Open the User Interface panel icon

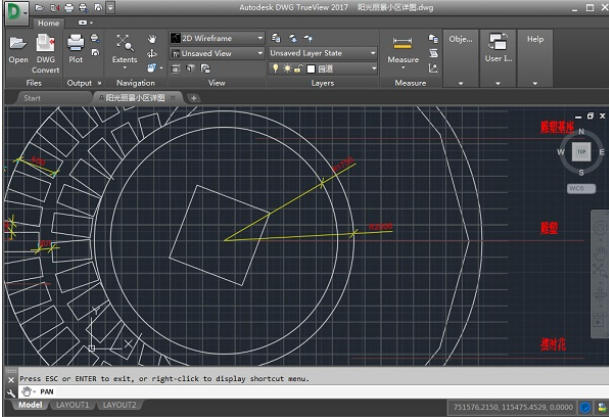[x=497, y=44]
